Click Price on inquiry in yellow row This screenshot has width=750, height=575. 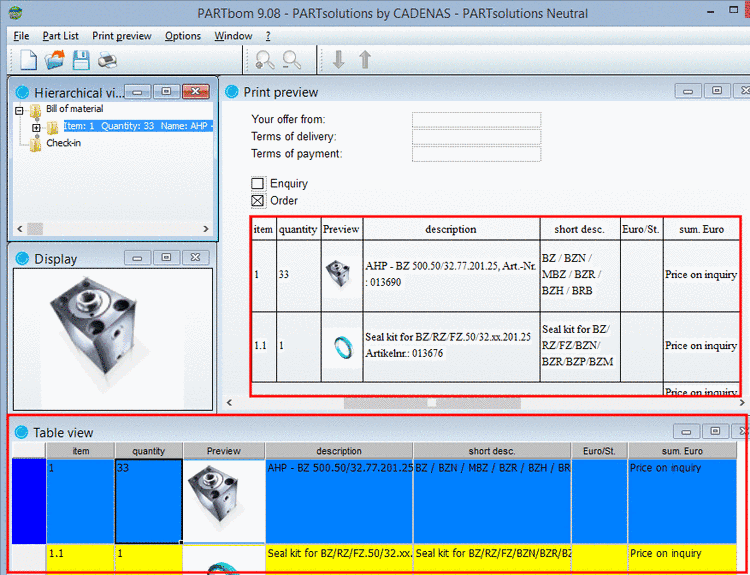[x=682, y=558]
